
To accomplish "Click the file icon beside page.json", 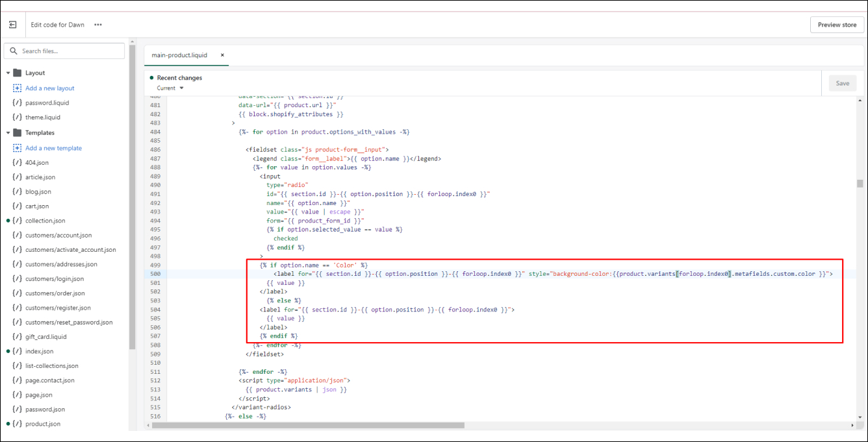I will pyautogui.click(x=18, y=395).
